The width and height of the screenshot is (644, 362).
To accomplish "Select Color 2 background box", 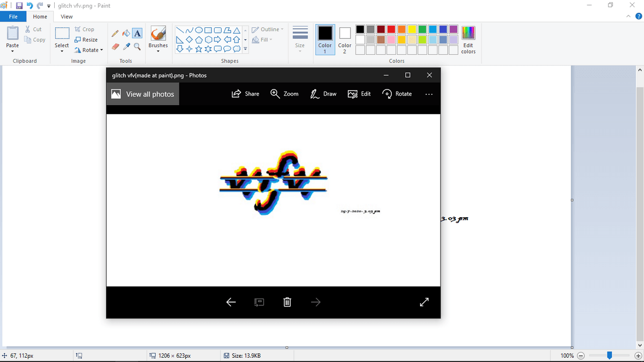I will click(345, 38).
